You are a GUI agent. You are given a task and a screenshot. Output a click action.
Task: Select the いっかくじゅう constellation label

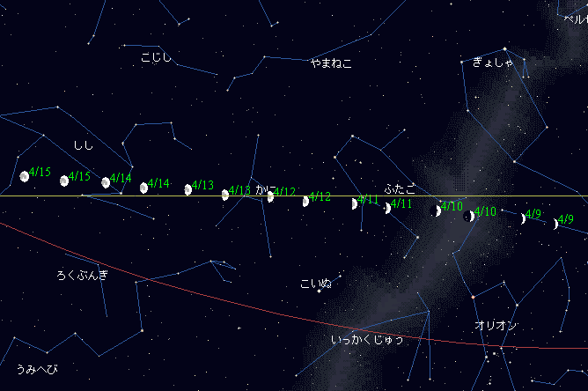tap(367, 339)
